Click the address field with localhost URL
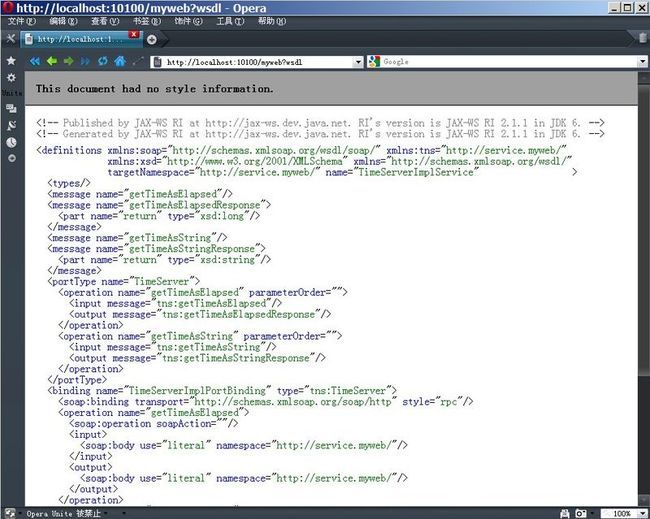This screenshot has width=650, height=519. click(259, 62)
